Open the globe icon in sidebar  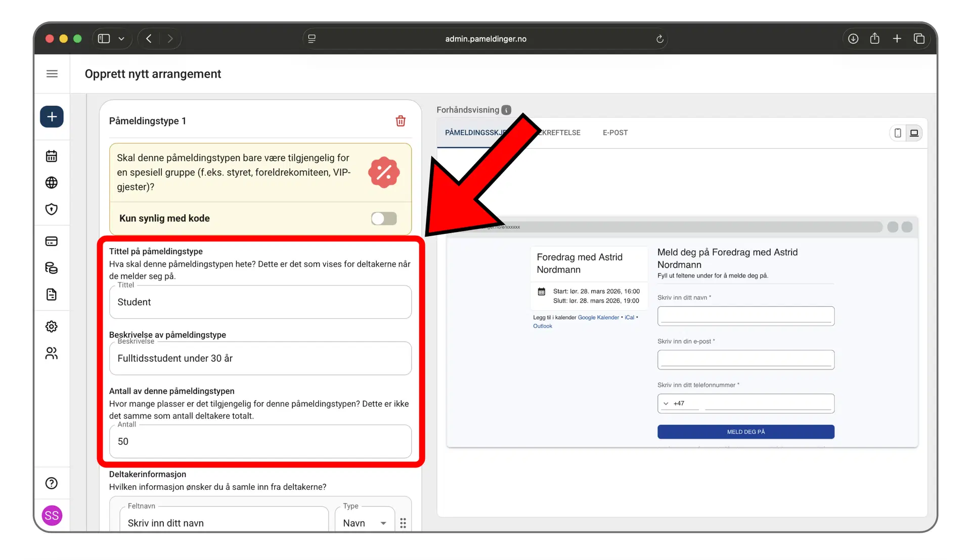[x=52, y=182]
